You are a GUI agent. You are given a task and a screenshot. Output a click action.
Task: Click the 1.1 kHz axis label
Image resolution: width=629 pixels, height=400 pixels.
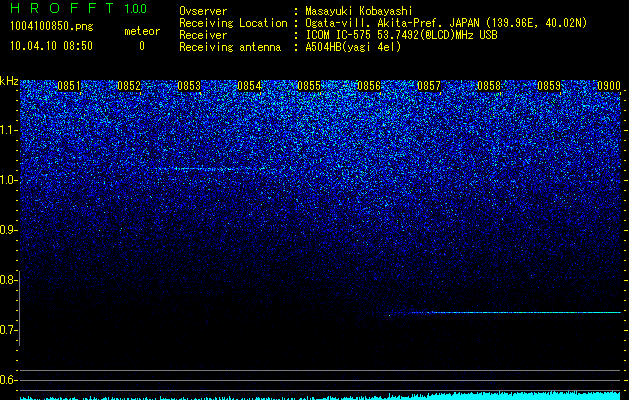pos(8,130)
